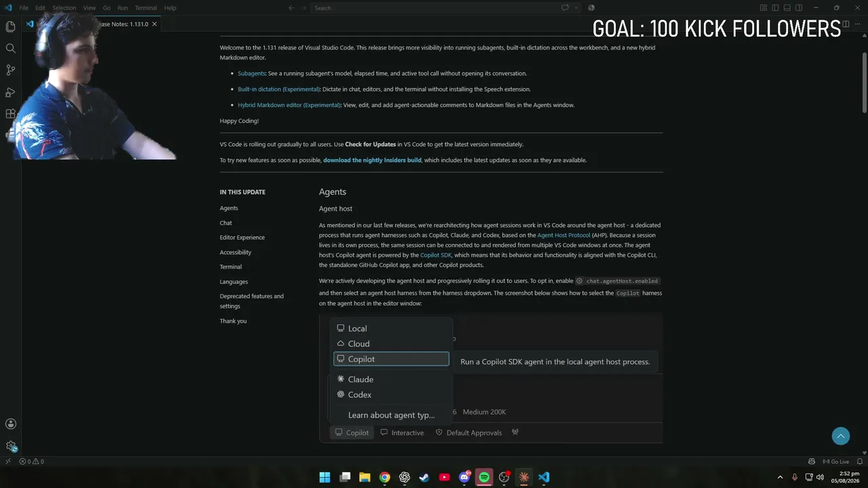Go back with the navigation arrow
868x488 pixels.
[x=291, y=8]
